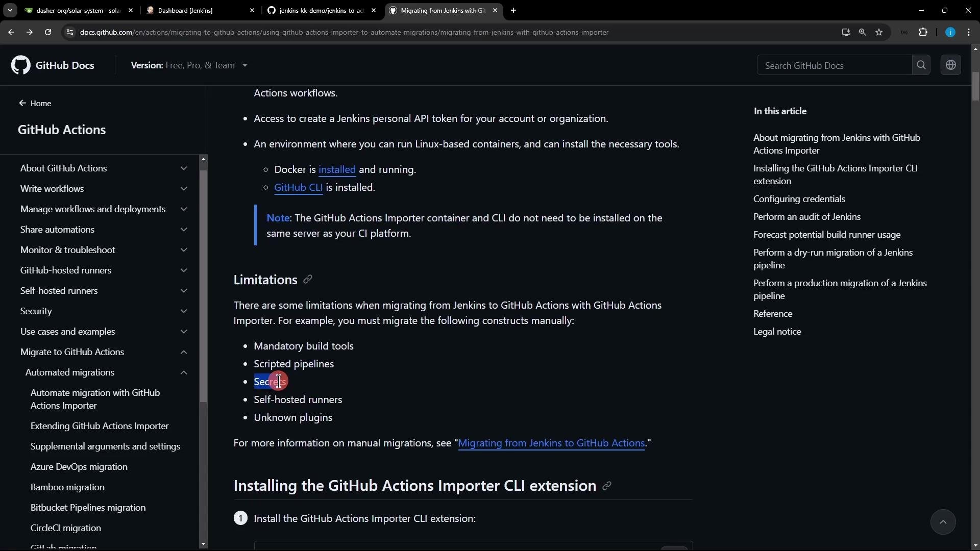Copy link to Limitations heading anchor
Viewport: 980px width, 551px height.
tap(308, 280)
